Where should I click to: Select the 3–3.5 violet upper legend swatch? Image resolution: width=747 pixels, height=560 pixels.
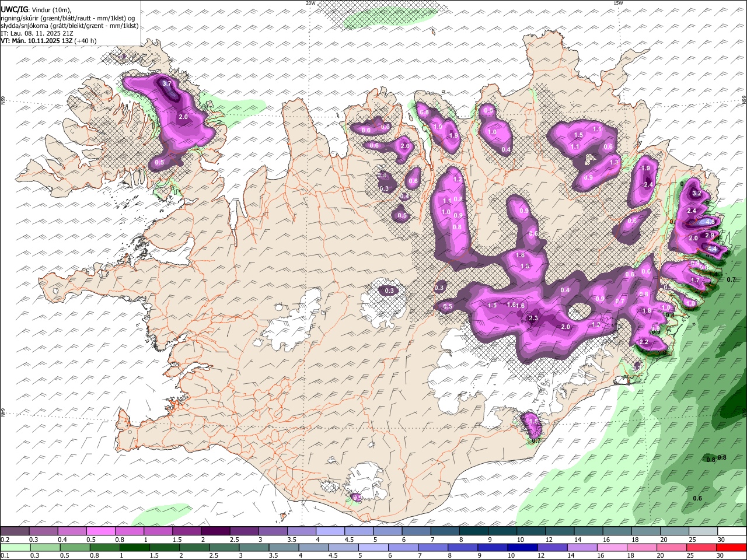[x=273, y=531]
